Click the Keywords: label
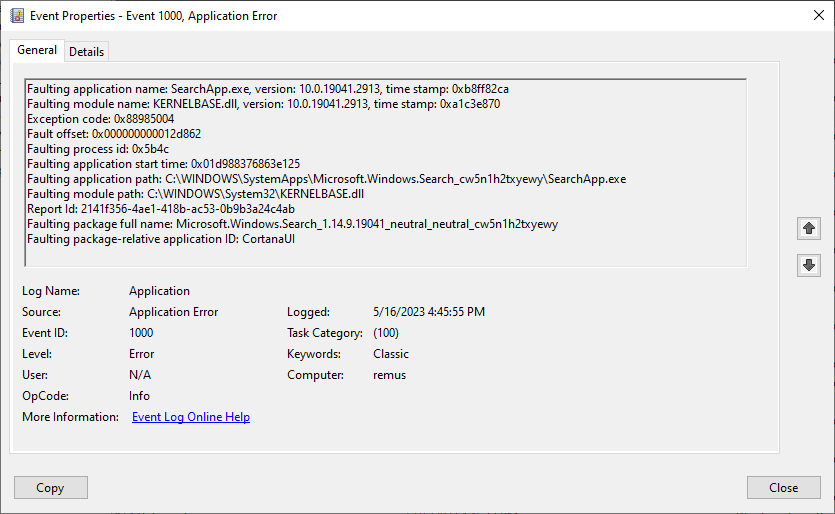Viewport: 835px width, 514px height. click(314, 354)
